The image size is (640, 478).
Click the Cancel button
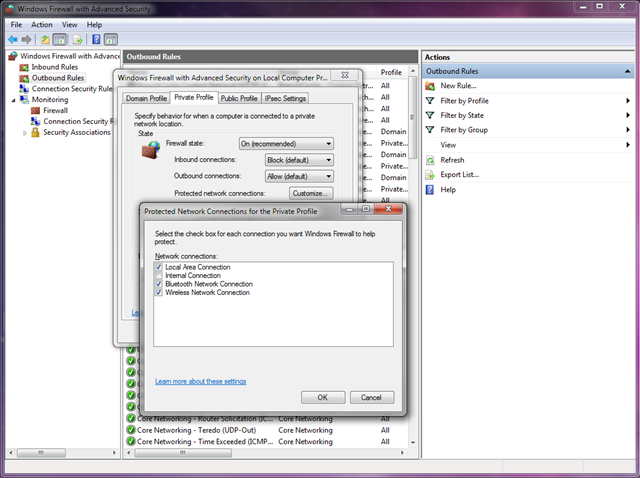pyautogui.click(x=371, y=397)
